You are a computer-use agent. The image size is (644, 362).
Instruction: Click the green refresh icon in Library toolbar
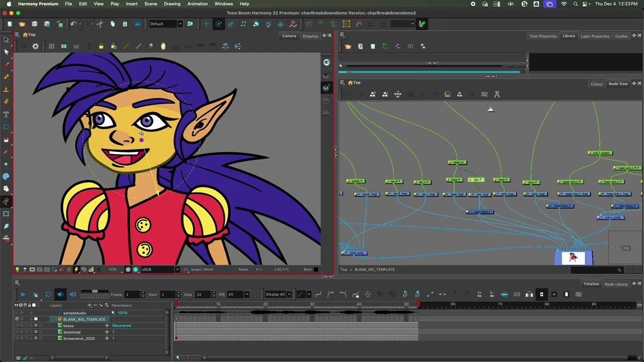385,46
